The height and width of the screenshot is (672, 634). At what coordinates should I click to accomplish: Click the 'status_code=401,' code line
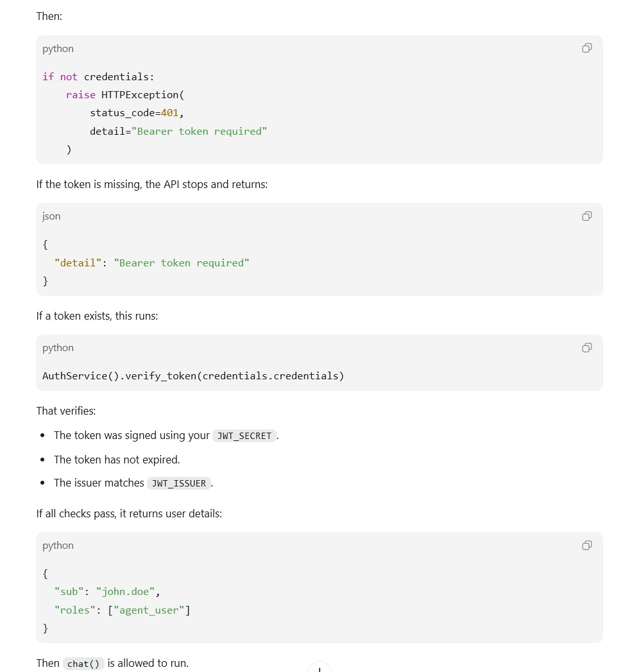point(137,113)
